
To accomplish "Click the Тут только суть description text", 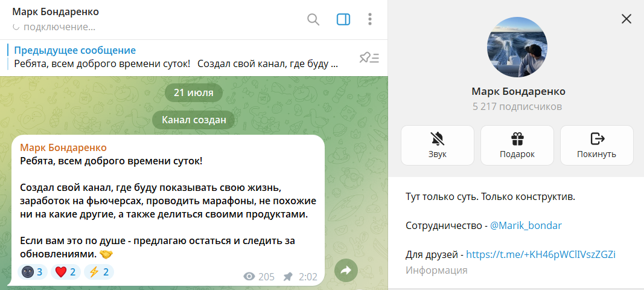I will (490, 196).
